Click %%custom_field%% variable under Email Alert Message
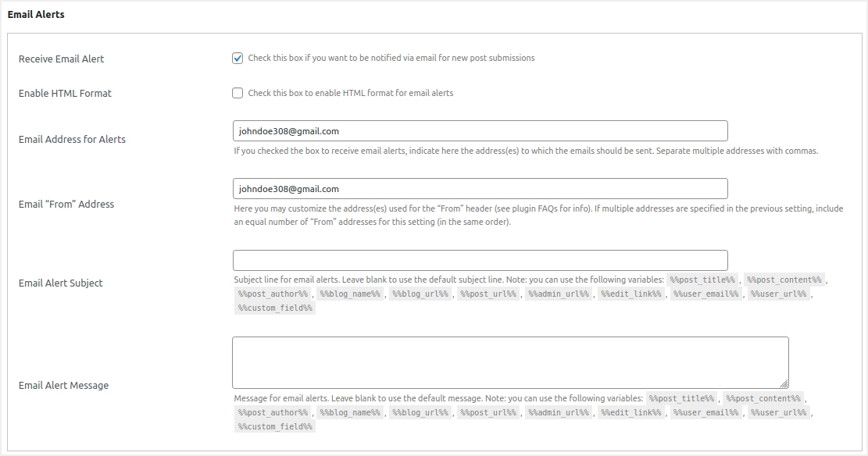 [x=275, y=426]
